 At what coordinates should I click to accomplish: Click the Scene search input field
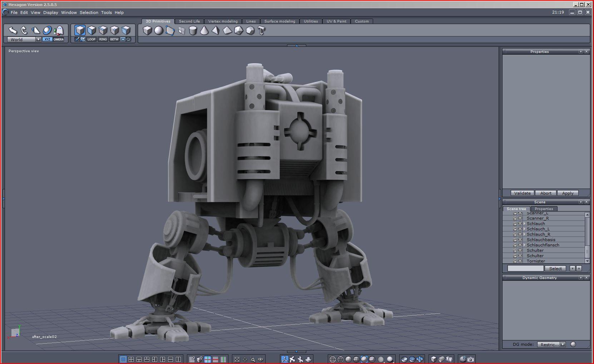[525, 268]
